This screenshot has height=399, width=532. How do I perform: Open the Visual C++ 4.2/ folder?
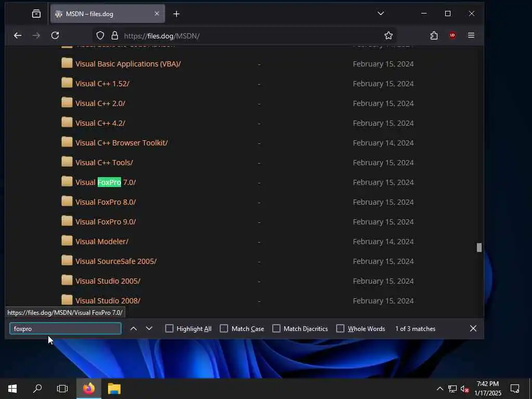click(100, 123)
